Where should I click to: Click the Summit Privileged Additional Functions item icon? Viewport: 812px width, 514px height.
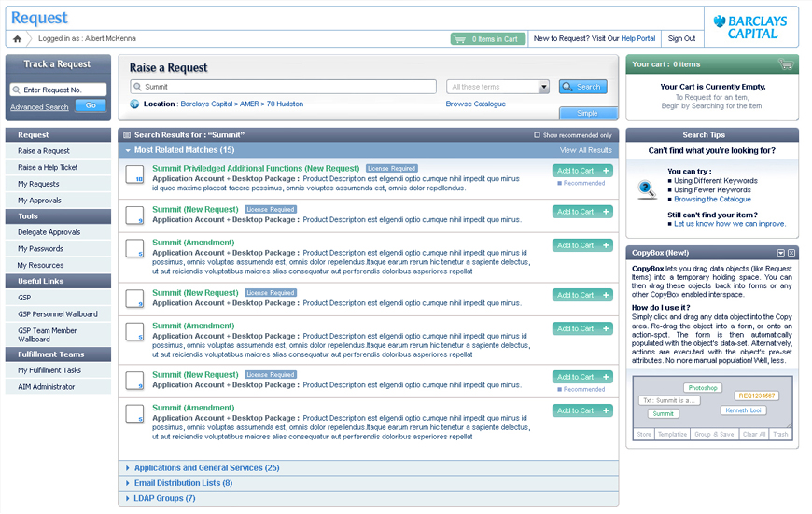[x=135, y=176]
